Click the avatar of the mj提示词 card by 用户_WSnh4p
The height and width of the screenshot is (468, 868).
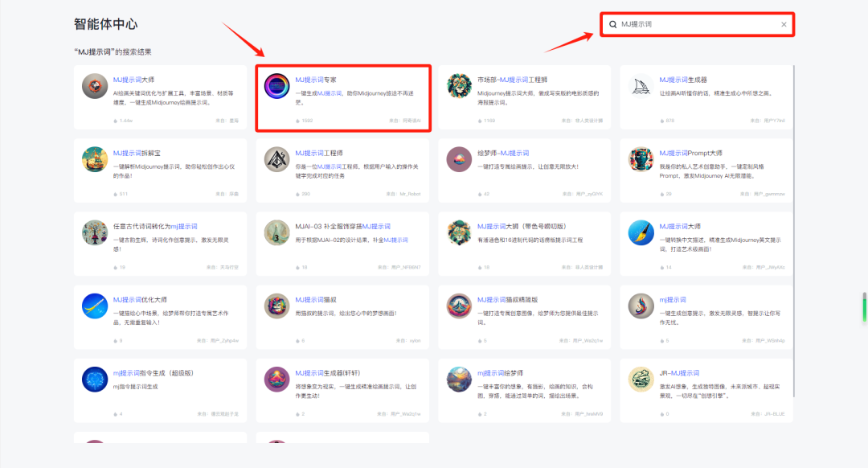tap(641, 306)
